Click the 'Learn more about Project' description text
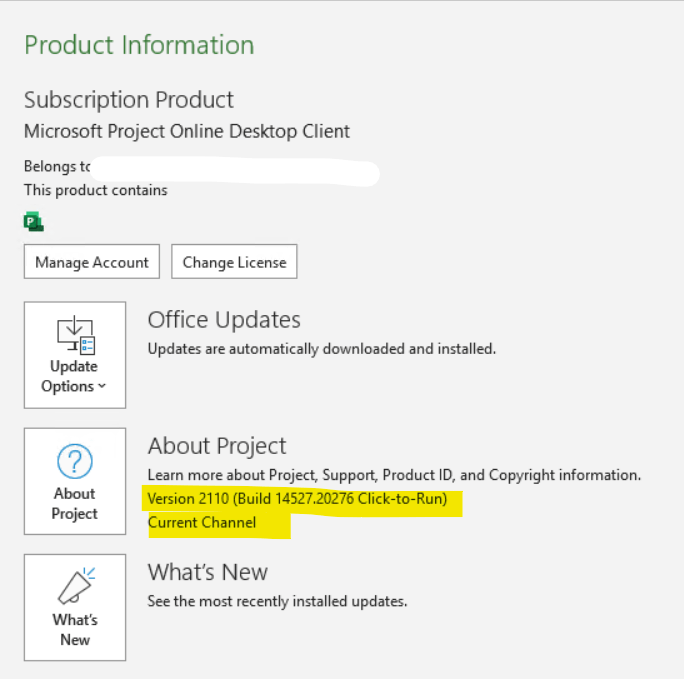The image size is (684, 679). click(x=394, y=475)
